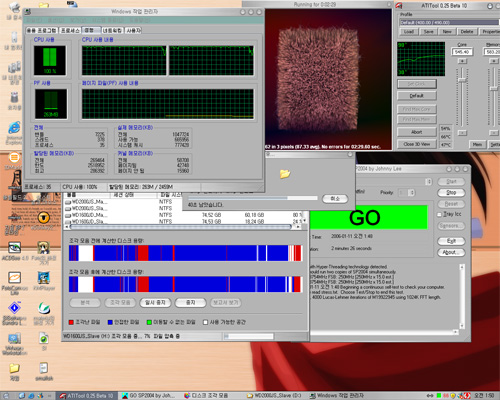This screenshot has width=500, height=400.
Task: Open SP2004 Priority dropdown
Action: coord(407,193)
